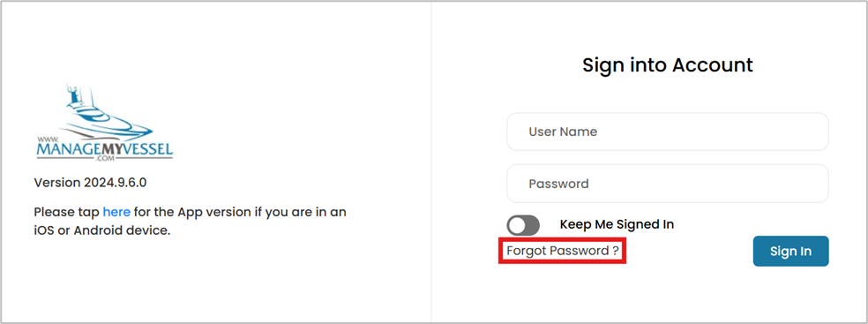868x324 pixels.
Task: Click the MANAGEMYVESSEL wordmark text in logo
Action: click(105, 148)
